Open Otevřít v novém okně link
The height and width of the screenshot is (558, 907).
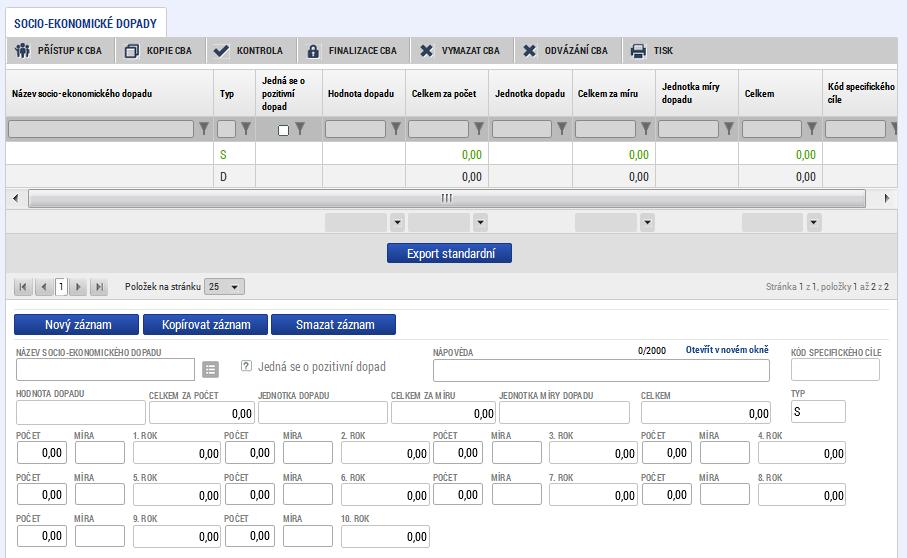click(727, 350)
